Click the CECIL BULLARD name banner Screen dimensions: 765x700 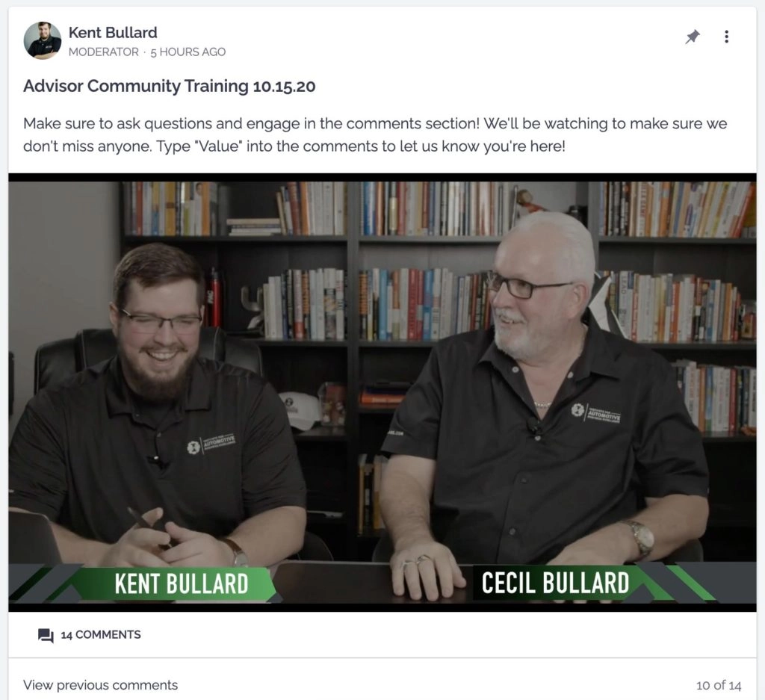(x=555, y=583)
